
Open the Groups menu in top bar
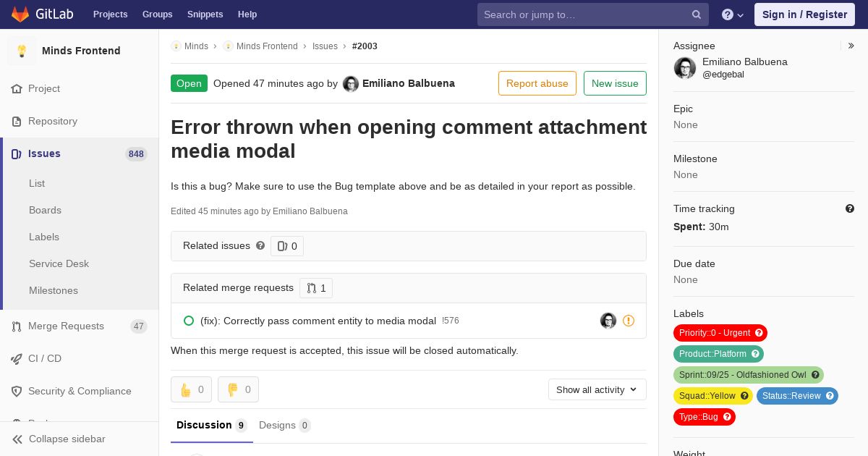[x=158, y=14]
